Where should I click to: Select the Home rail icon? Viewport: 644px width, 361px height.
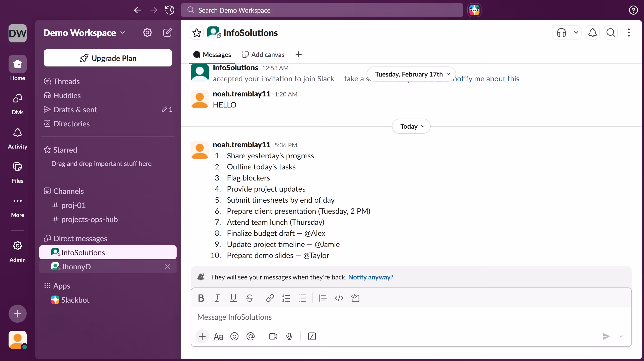coord(18,68)
